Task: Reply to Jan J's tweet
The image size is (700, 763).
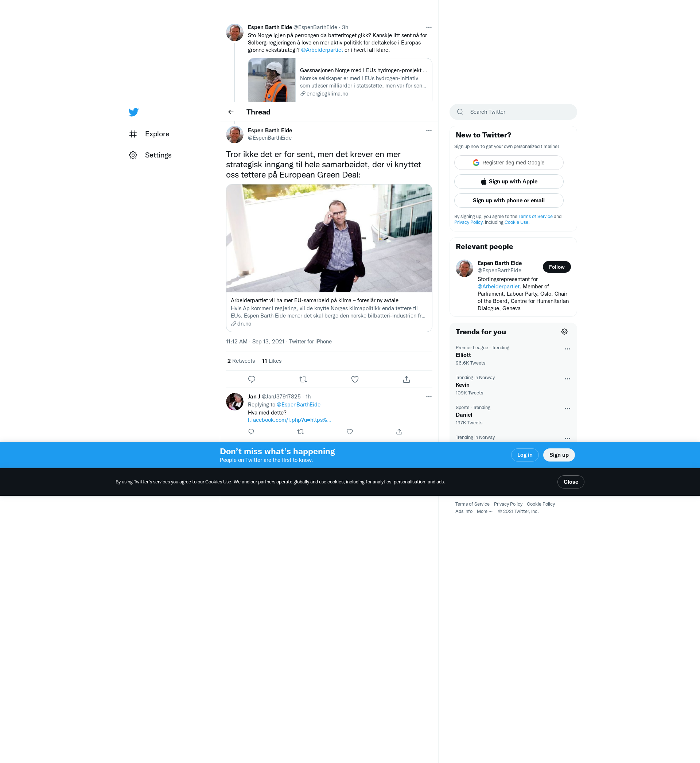Action: [x=251, y=432]
